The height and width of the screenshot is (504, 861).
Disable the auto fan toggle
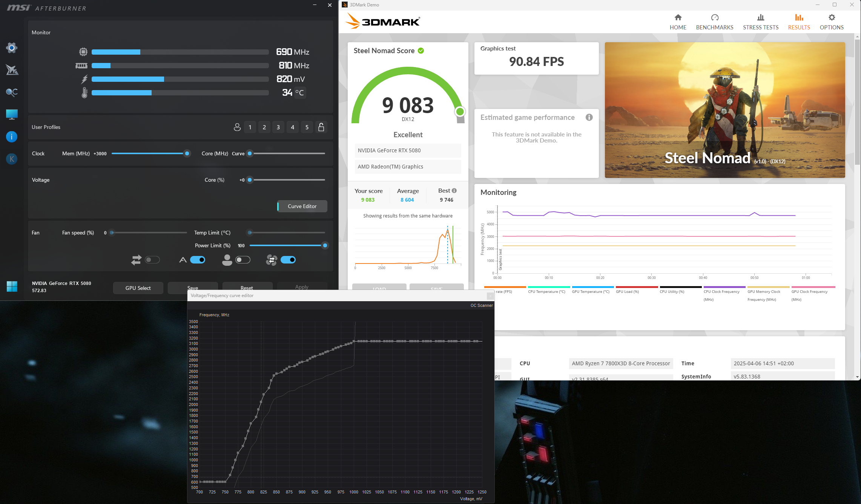click(x=198, y=260)
